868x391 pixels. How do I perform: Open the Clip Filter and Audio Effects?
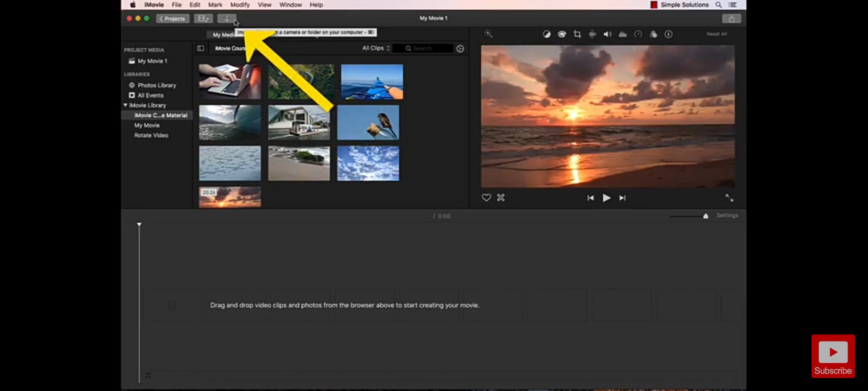[653, 34]
